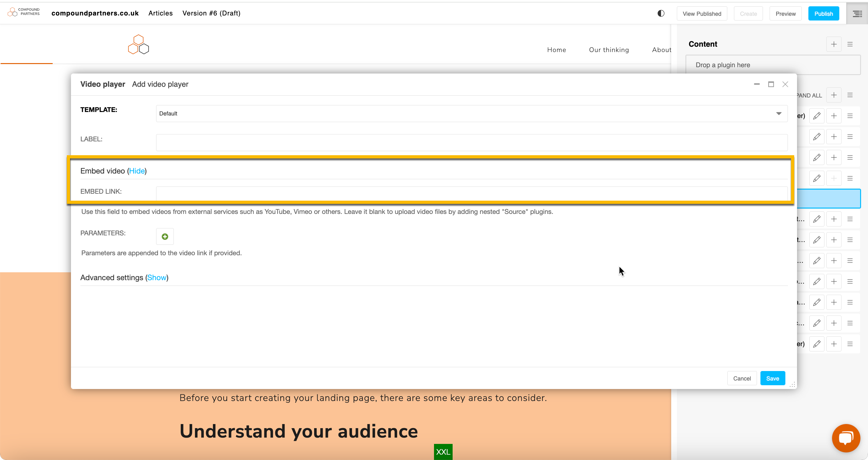Click the View Published button
This screenshot has width=868, height=460.
(702, 14)
